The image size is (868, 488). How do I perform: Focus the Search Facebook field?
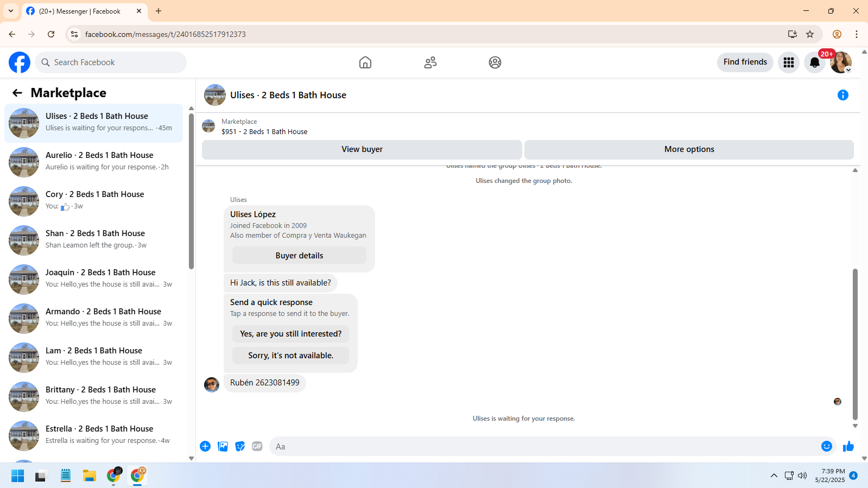pyautogui.click(x=111, y=62)
